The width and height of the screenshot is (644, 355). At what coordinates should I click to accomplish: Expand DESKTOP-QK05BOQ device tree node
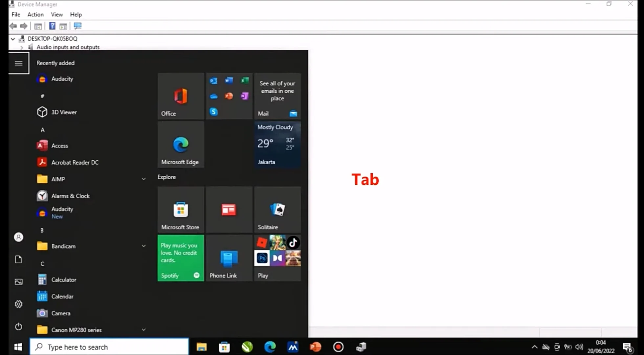point(12,38)
